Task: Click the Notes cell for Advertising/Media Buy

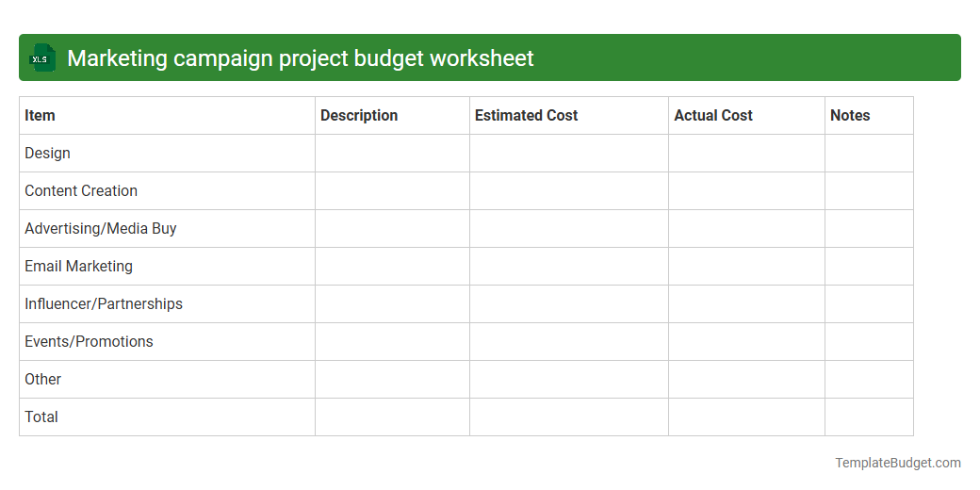Action: pos(870,229)
